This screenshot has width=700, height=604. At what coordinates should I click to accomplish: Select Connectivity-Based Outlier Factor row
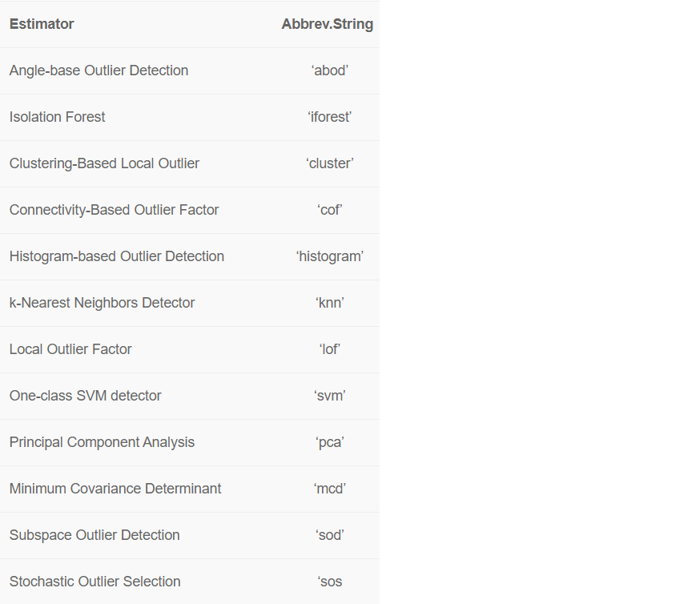point(114,210)
